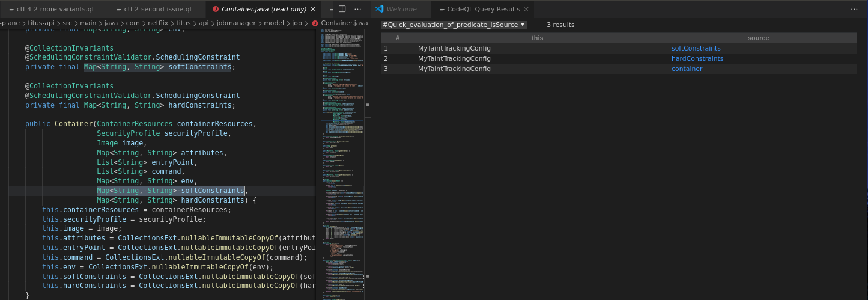Click the Container constructor name
This screenshot has height=300, width=868.
(x=73, y=124)
